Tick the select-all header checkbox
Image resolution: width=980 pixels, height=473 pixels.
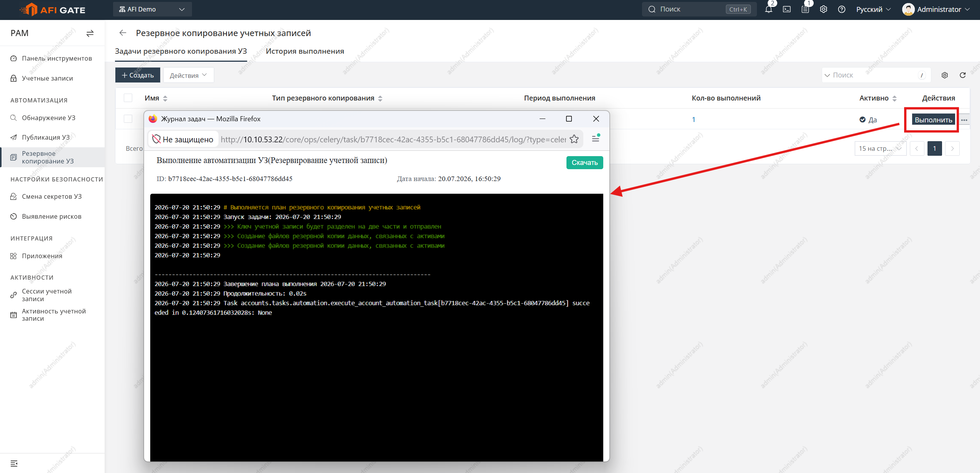click(128, 98)
